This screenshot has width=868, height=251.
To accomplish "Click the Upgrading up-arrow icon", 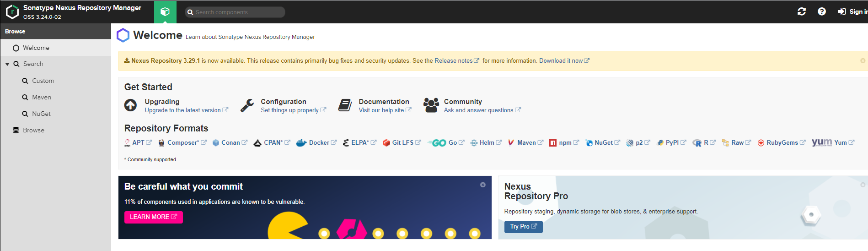I will pyautogui.click(x=130, y=105).
